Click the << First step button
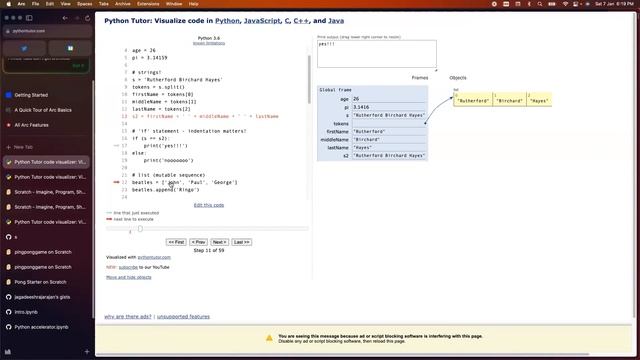Image resolution: width=640 pixels, height=360 pixels. click(x=176, y=242)
